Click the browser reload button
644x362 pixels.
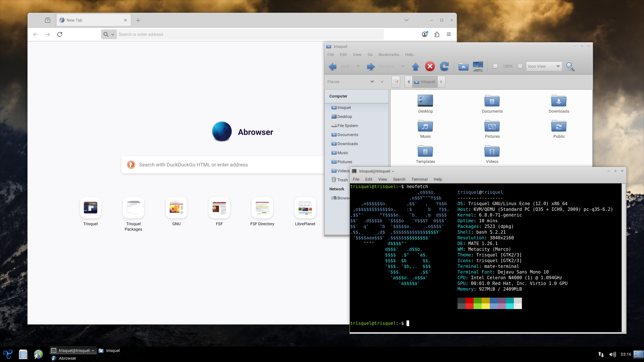coord(60,34)
